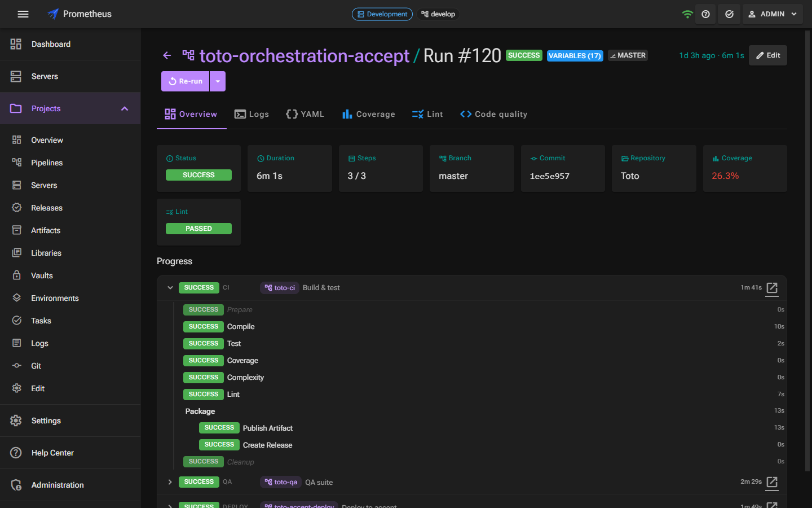The height and width of the screenshot is (508, 812).
Task: Click the Artifacts icon in sidebar
Action: tap(17, 230)
